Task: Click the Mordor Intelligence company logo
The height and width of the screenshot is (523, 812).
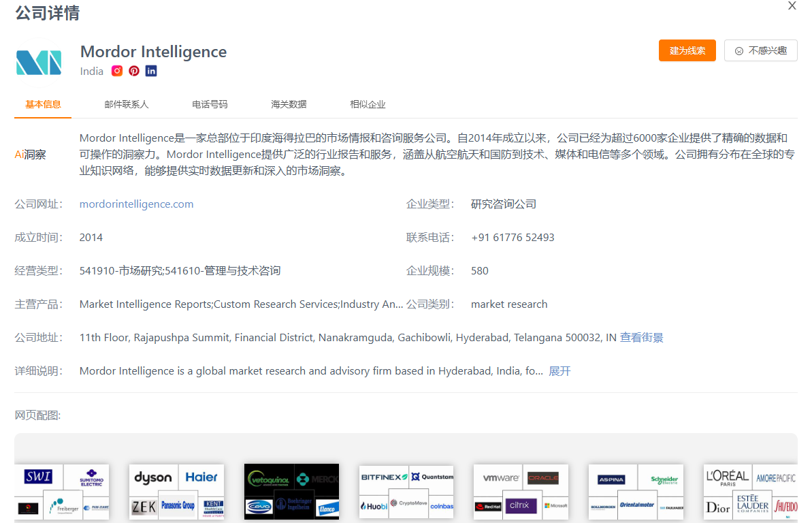Action: (x=39, y=62)
